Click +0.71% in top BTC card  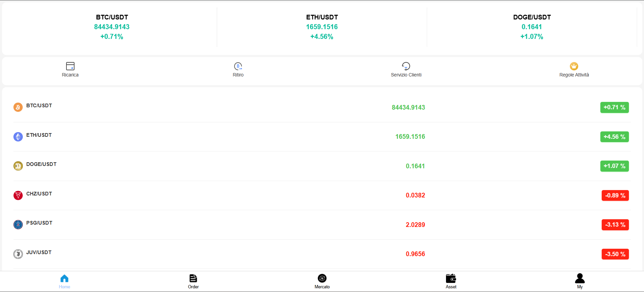pos(112,37)
